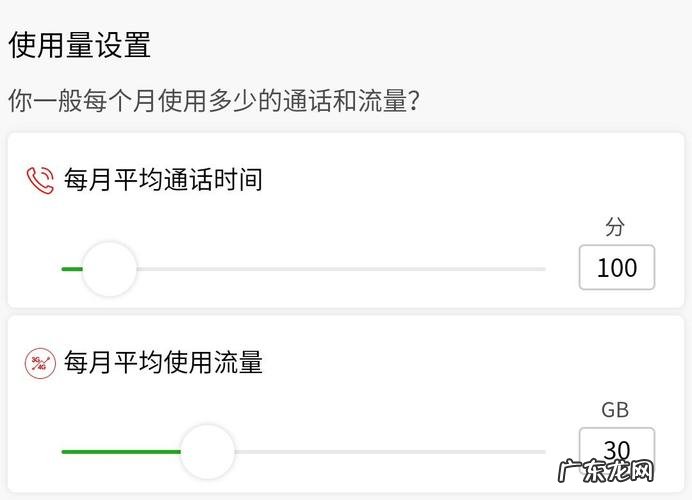This screenshot has height=500, width=692.
Task: Click the gray unfilled data usage slider track
Action: [390, 451]
